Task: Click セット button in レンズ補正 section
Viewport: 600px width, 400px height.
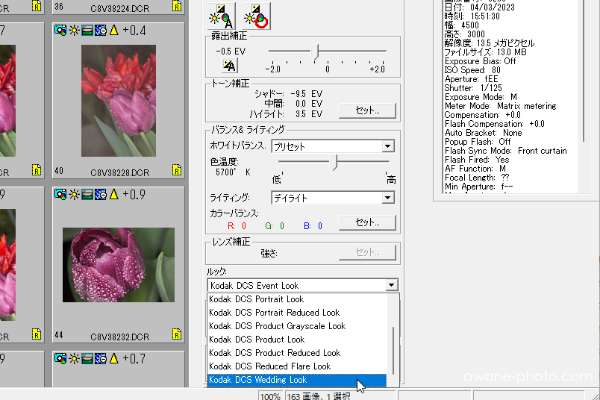Action: (367, 252)
